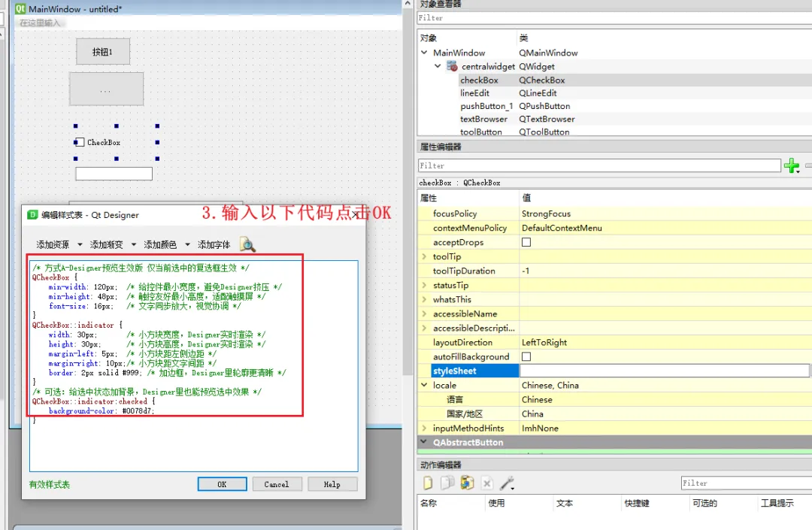Image resolution: width=812 pixels, height=530 pixels.
Task: Click the 在这里输入 menu placeholder
Action: (40, 23)
